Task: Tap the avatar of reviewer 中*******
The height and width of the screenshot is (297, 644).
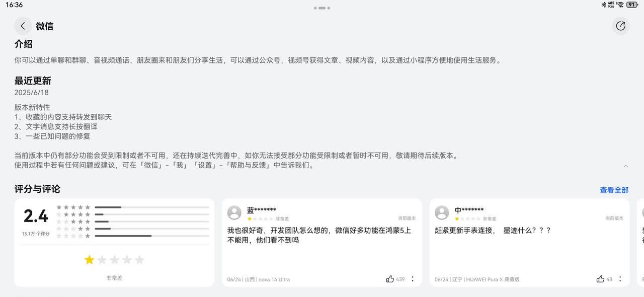Action: tap(442, 212)
